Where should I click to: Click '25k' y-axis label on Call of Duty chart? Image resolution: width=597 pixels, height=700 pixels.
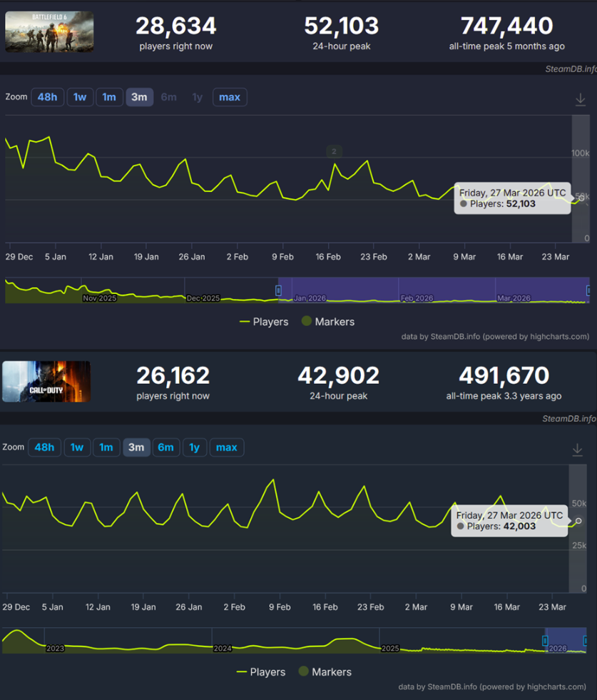pos(579,546)
